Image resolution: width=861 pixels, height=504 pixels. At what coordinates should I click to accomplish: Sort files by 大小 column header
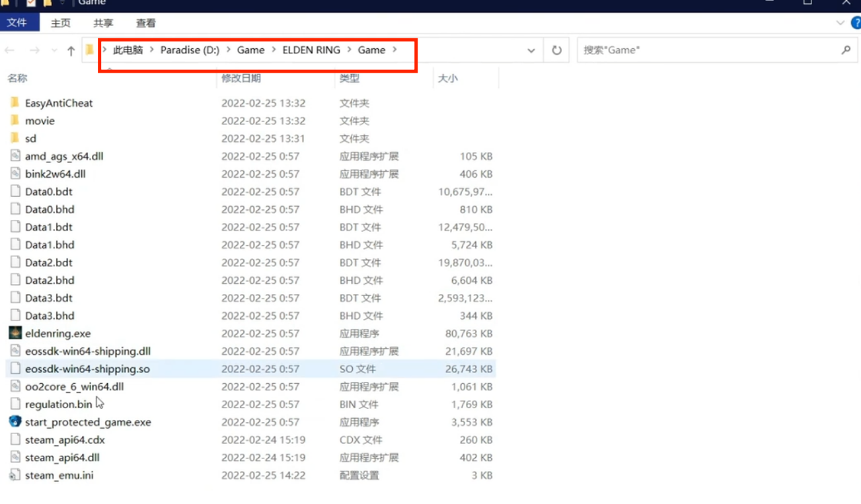(x=447, y=78)
